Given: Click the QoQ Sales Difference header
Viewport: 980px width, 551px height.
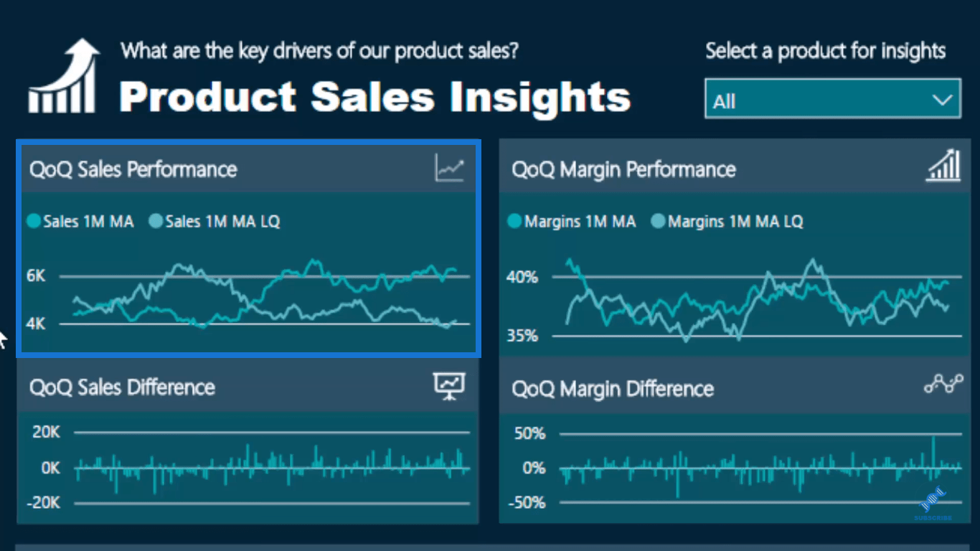Looking at the screenshot, I should [122, 387].
